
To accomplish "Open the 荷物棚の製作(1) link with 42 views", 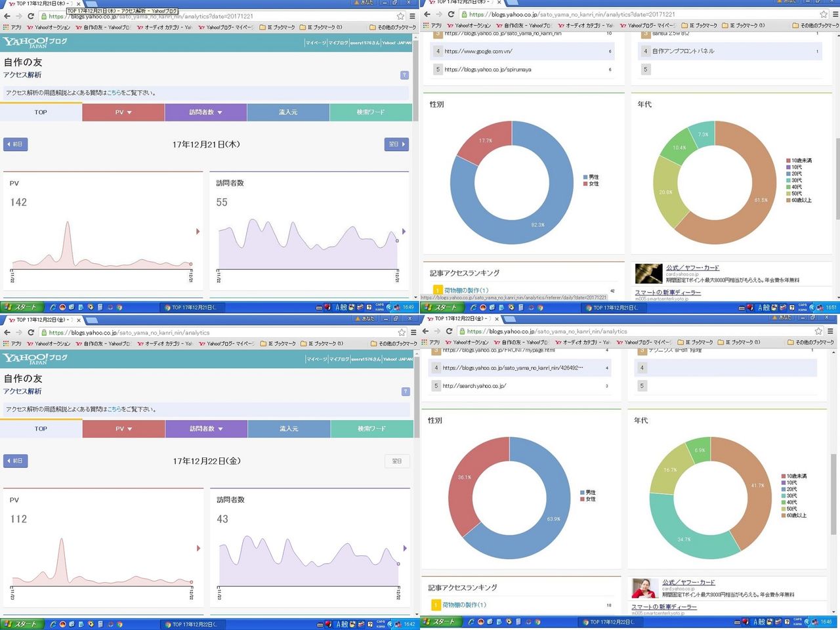I will point(466,291).
